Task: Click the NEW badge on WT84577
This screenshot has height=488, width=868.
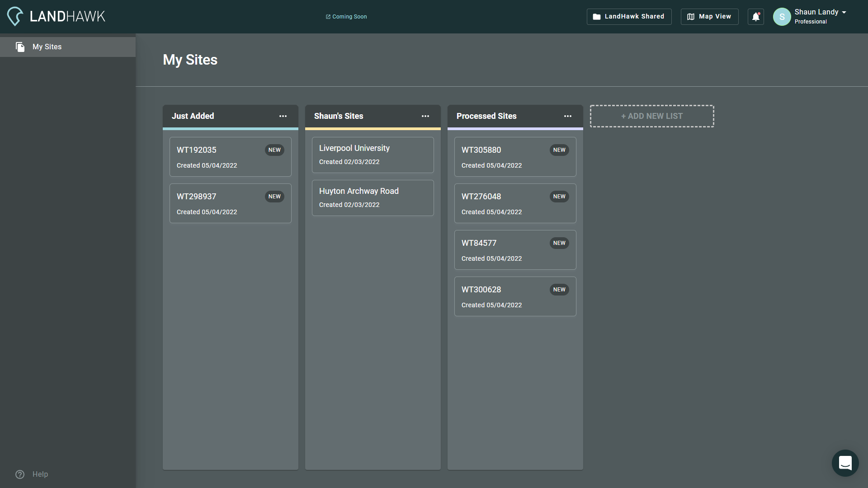Action: (559, 243)
